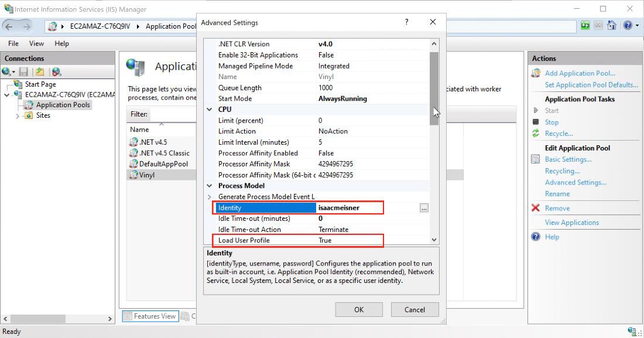Expand Generate Process Model Event Log entry

pos(210,197)
